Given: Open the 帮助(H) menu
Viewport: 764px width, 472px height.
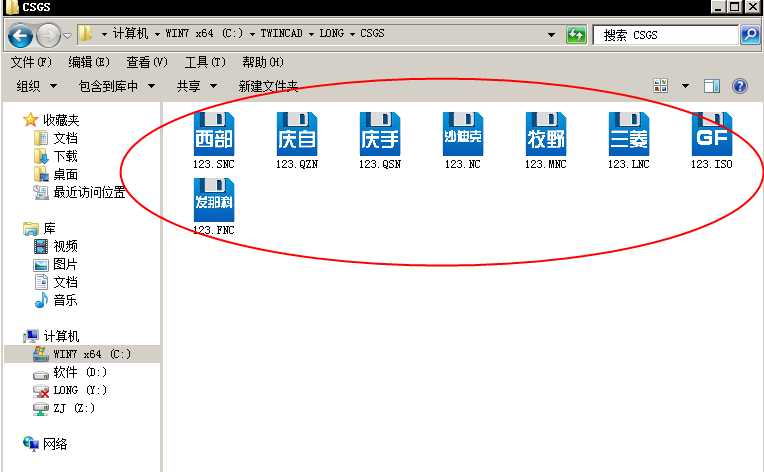Looking at the screenshot, I should [263, 62].
